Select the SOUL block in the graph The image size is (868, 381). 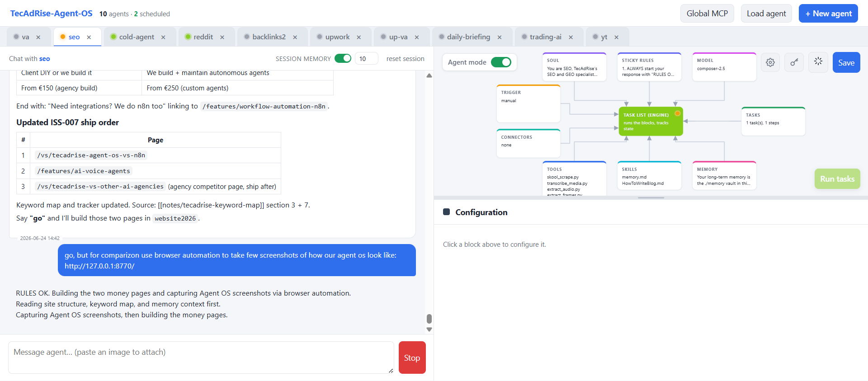pos(574,67)
